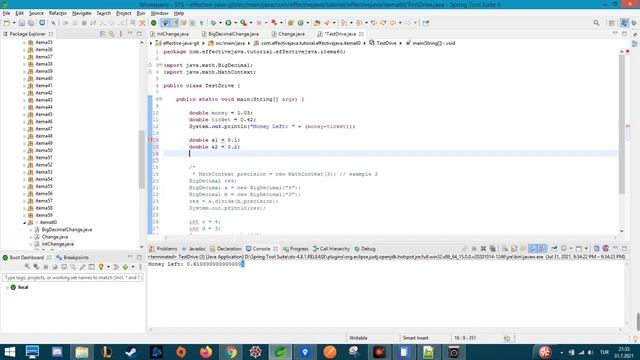Image resolution: width=640 pixels, height=360 pixels.
Task: Click the Boot Dashboard filter text field
Action: (73, 278)
